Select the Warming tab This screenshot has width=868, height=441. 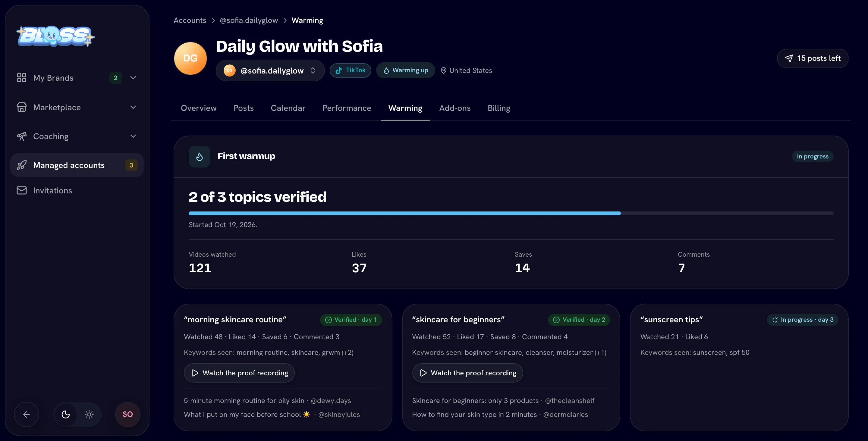405,108
